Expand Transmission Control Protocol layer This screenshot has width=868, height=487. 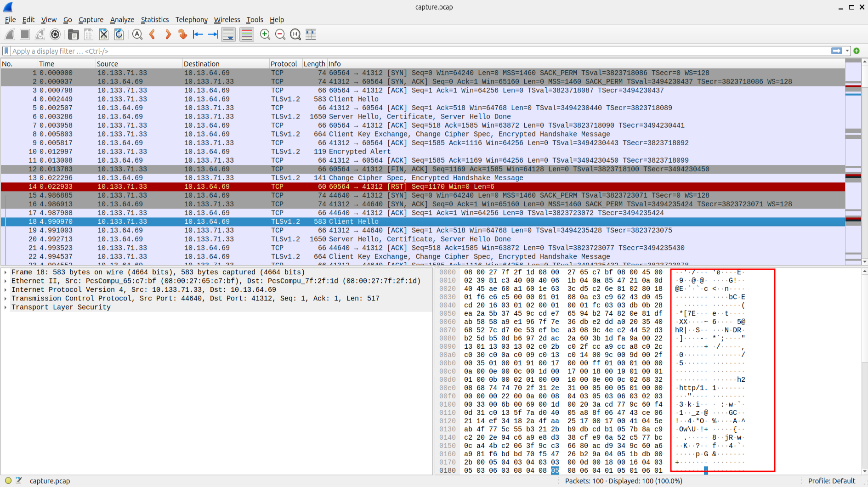[x=6, y=299]
